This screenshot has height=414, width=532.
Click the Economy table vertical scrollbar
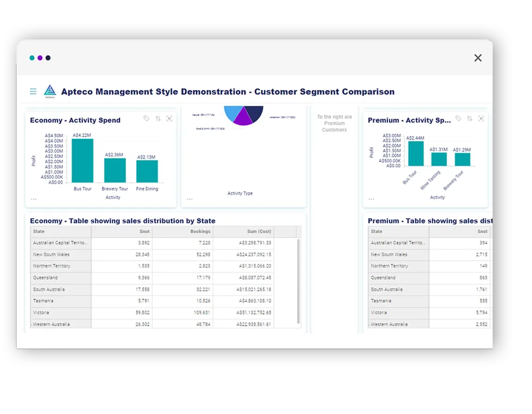(x=298, y=281)
